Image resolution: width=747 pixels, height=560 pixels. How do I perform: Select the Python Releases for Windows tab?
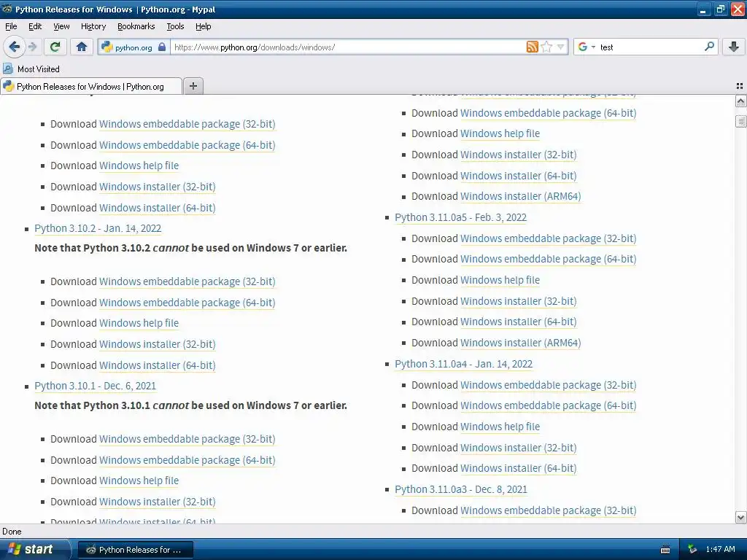pos(91,86)
